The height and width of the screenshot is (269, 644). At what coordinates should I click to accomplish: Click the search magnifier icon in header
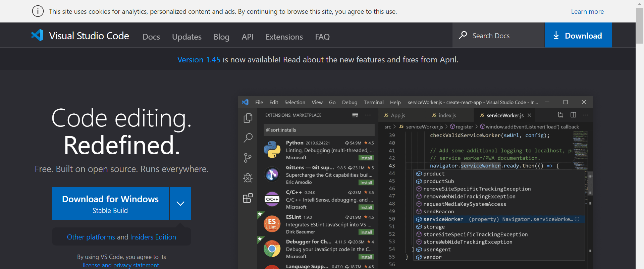(x=463, y=35)
